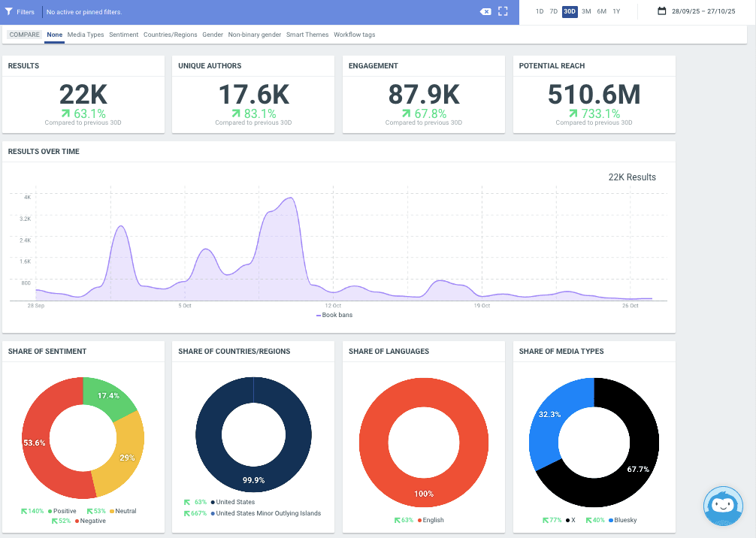This screenshot has height=538, width=756.
Task: Select the 3M time range
Action: pyautogui.click(x=586, y=12)
